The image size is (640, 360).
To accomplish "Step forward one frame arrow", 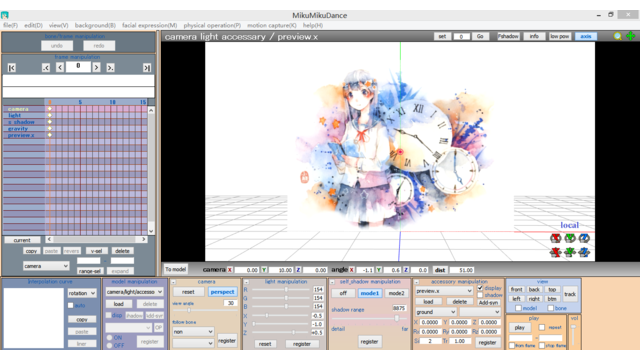I will [96, 68].
